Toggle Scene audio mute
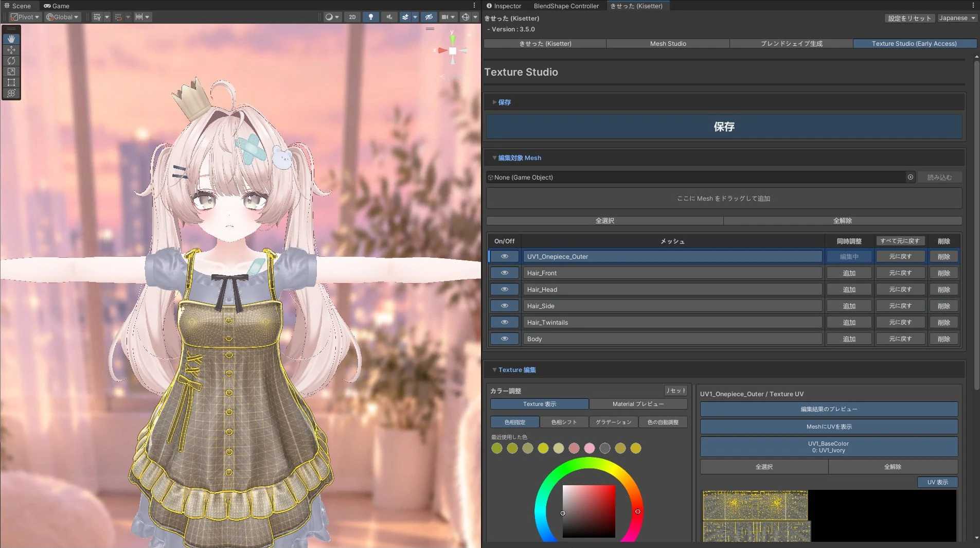Image resolution: width=980 pixels, height=548 pixels. [x=389, y=17]
